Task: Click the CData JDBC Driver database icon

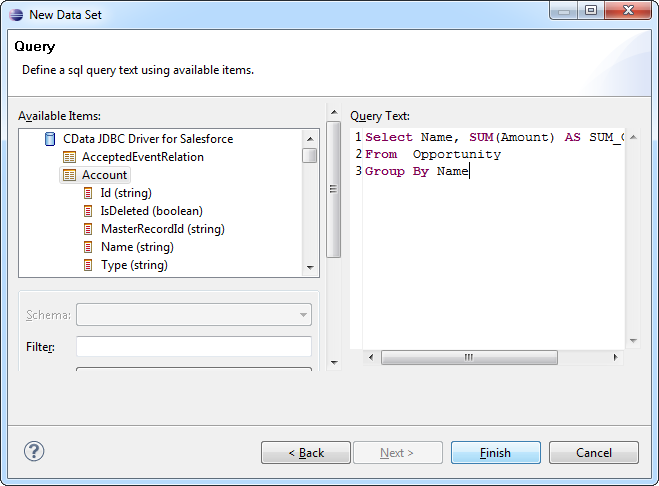Action: [50, 139]
